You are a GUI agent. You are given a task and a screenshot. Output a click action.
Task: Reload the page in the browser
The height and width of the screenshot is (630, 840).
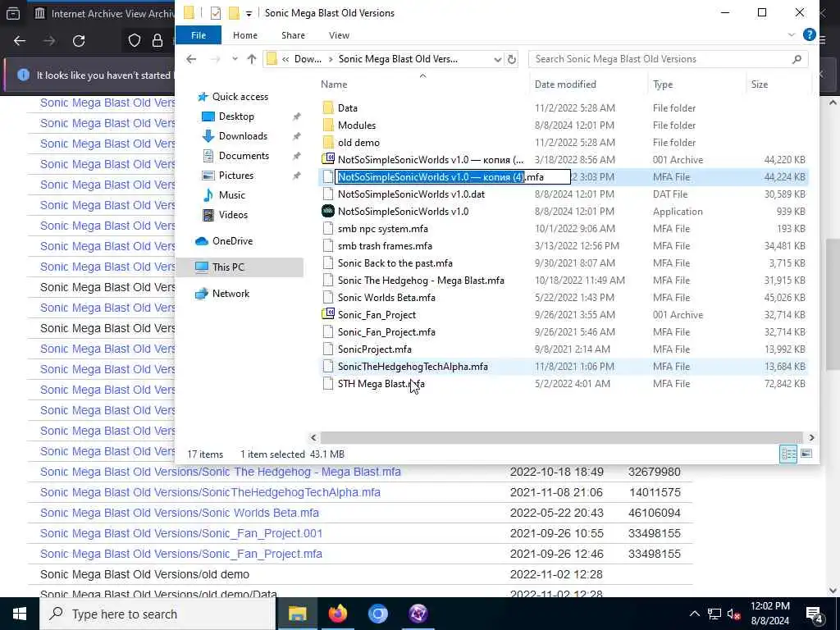[79, 41]
